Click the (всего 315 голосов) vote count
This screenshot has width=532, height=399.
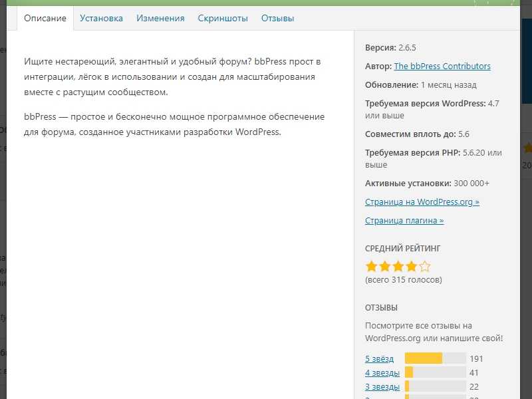click(x=404, y=279)
